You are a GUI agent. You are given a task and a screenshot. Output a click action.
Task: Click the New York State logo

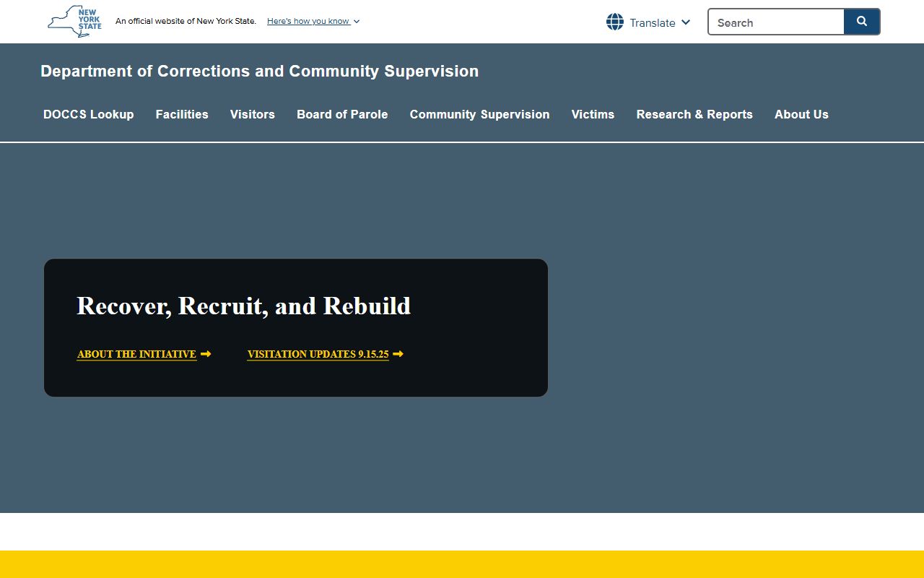(74, 22)
